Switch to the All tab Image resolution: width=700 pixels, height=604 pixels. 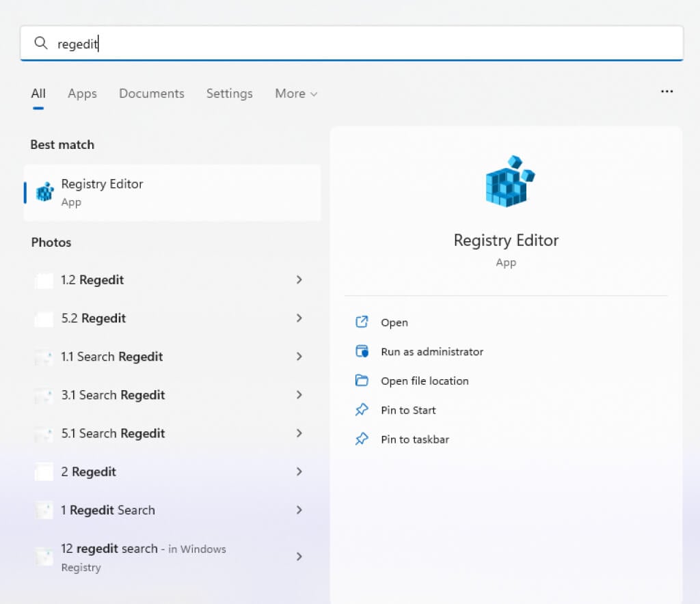point(38,93)
